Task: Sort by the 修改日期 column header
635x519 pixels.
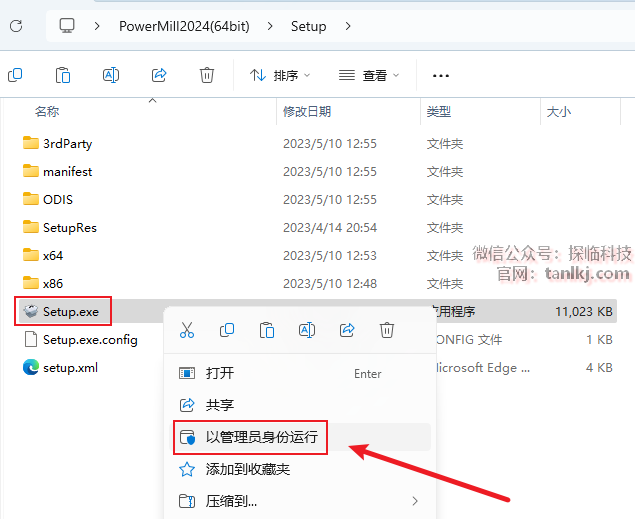Action: [x=307, y=111]
